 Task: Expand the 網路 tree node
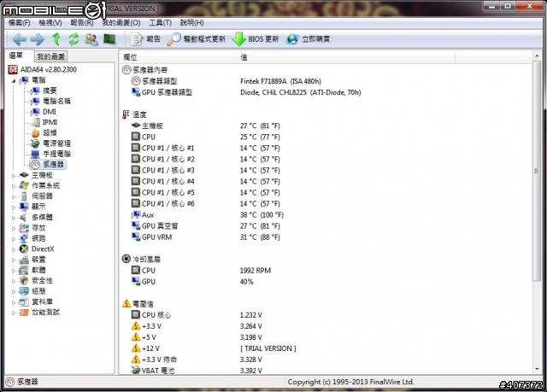click(14, 239)
